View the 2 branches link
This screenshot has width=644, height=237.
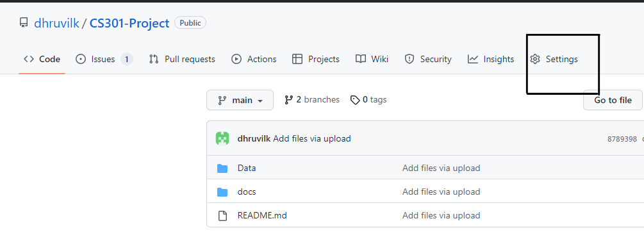(312, 100)
